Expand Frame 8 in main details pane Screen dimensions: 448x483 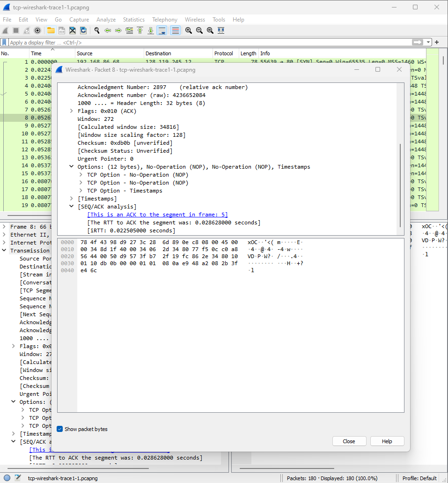[4, 227]
